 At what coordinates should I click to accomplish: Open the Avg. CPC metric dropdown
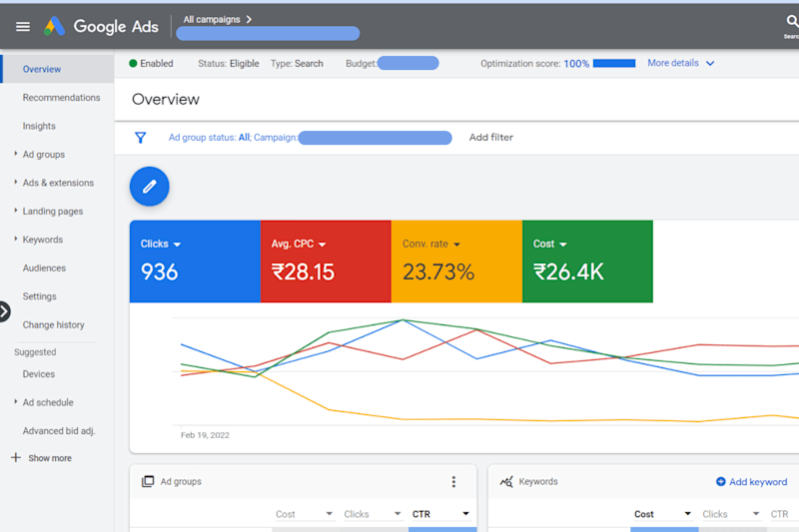pos(322,245)
